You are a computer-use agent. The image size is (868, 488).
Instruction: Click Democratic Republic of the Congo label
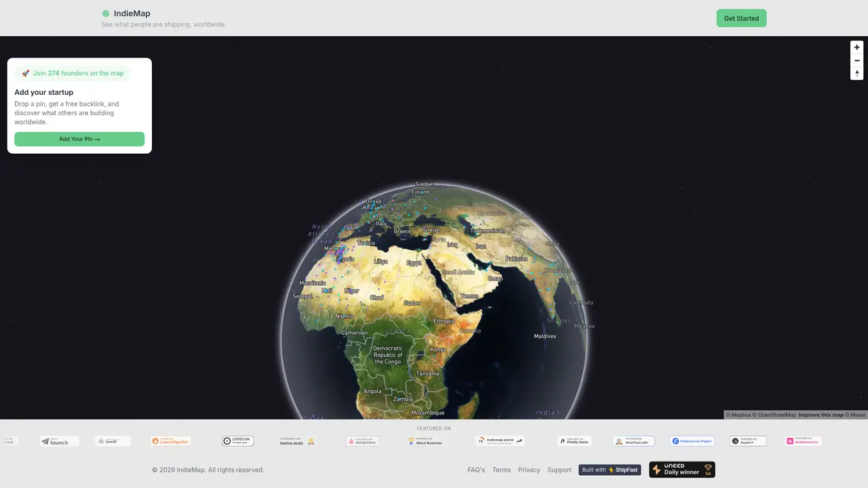tap(388, 355)
